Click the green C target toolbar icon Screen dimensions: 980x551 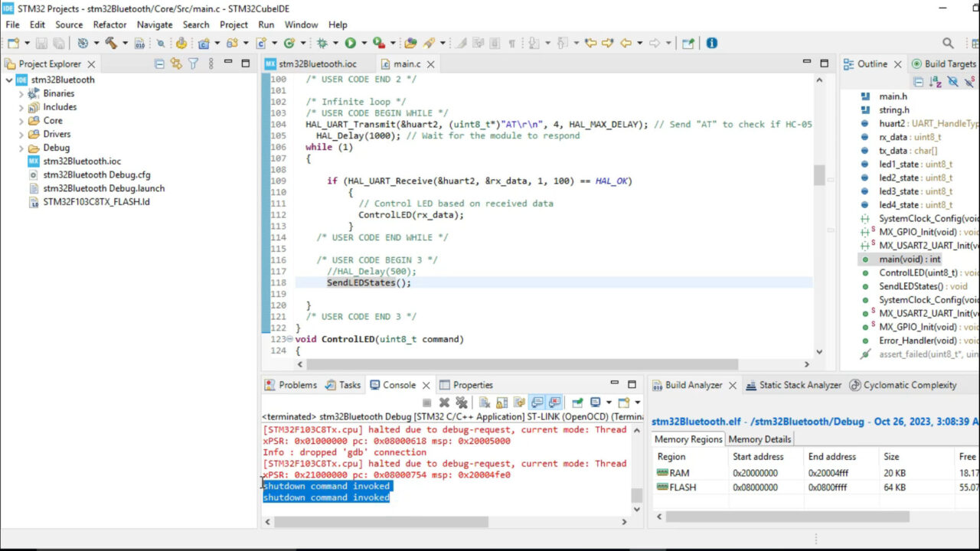(x=289, y=44)
